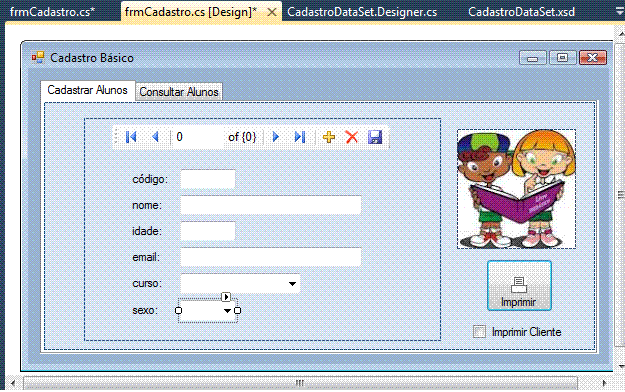The image size is (625, 392).
Task: Open the sexo combo box smart tag glyph
Action: [226, 297]
